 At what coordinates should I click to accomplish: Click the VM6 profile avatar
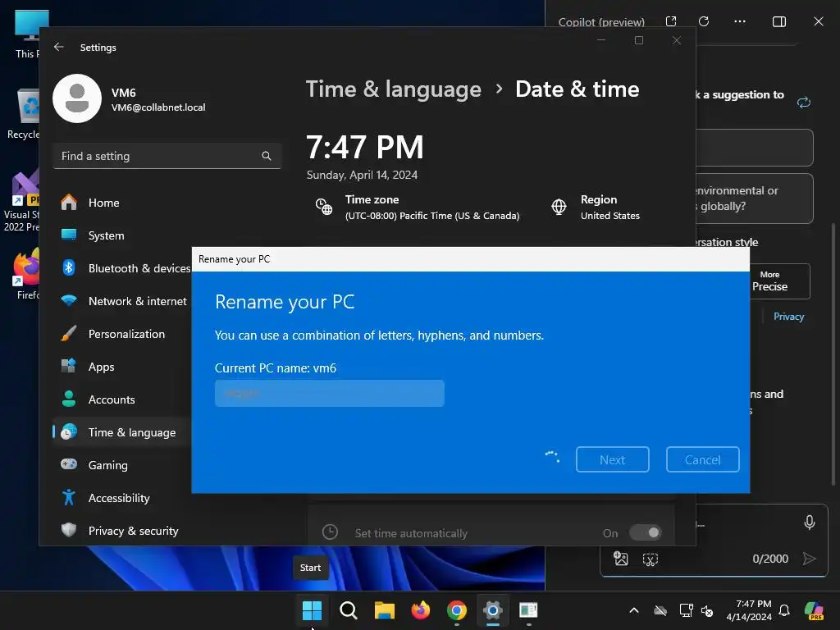pos(77,98)
